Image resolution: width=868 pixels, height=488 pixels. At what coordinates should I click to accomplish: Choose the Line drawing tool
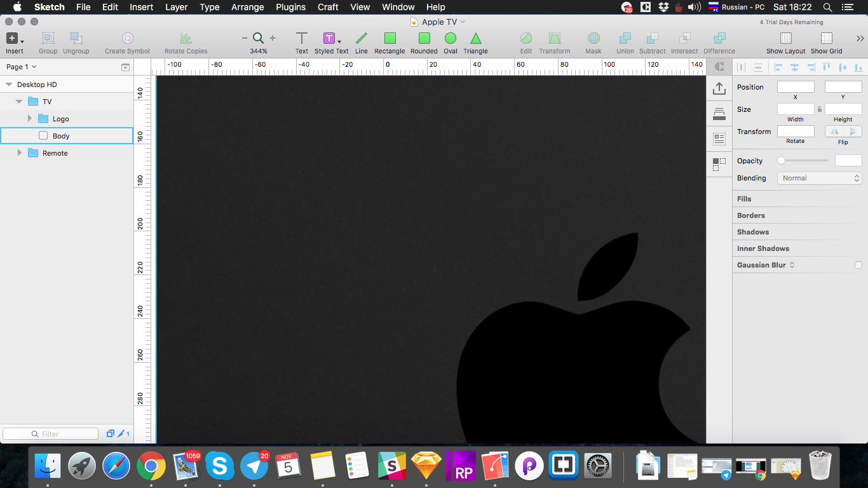361,39
